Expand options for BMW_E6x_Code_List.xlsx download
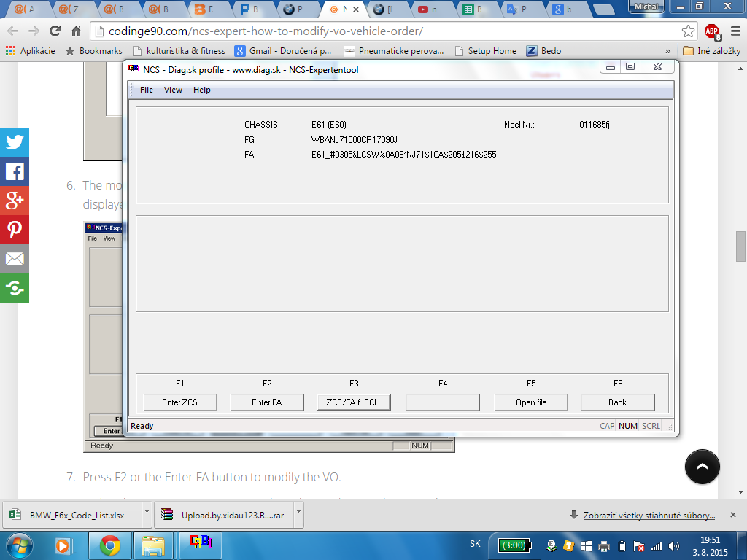Screen dimensions: 747x560 click(147, 515)
